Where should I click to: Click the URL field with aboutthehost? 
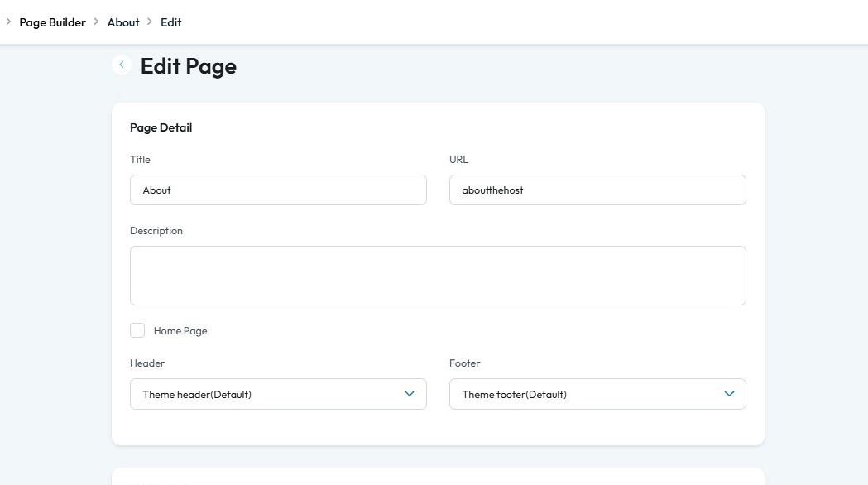pos(597,190)
